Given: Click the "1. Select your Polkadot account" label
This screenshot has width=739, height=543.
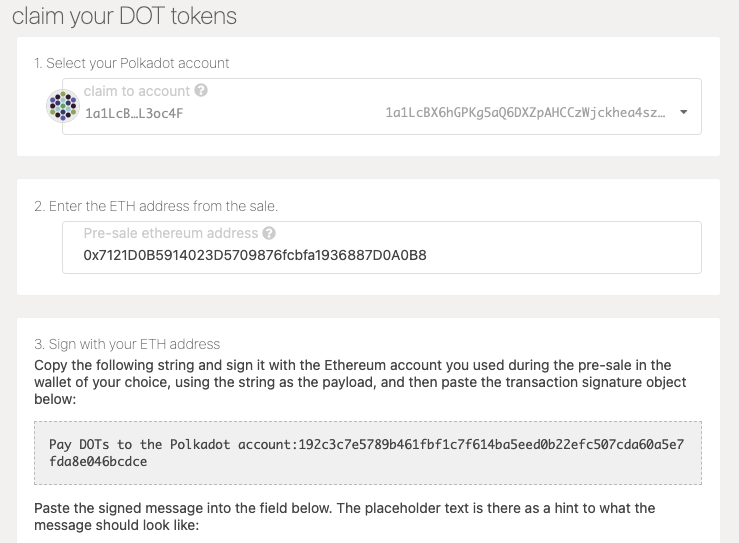Looking at the screenshot, I should 132,63.
